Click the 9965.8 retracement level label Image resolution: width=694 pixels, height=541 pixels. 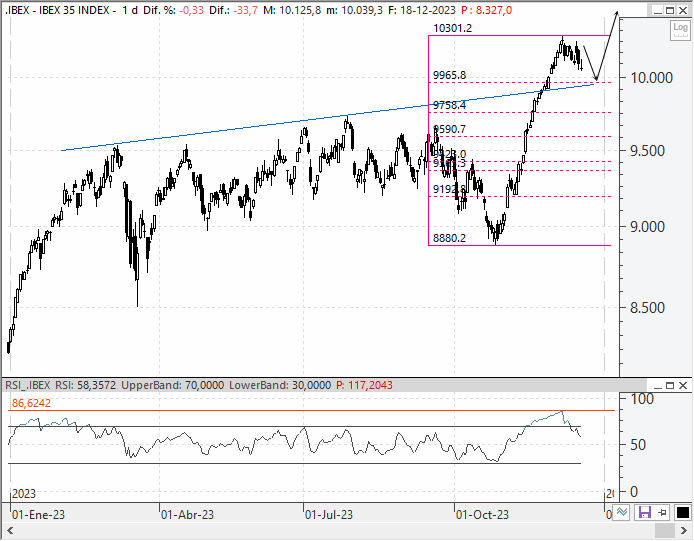coord(449,75)
